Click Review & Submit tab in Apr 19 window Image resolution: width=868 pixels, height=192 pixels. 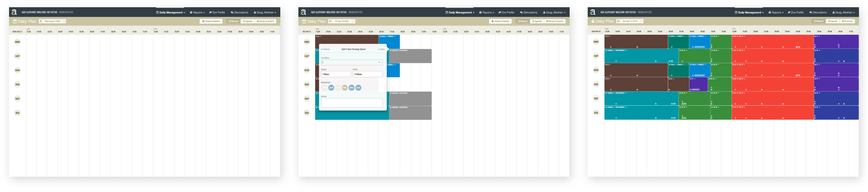[555, 21]
